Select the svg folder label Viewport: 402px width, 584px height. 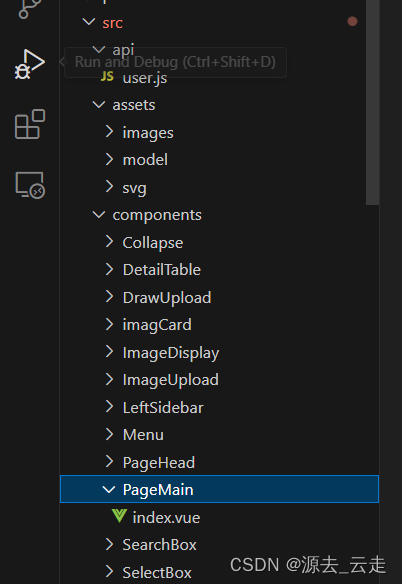click(x=134, y=188)
